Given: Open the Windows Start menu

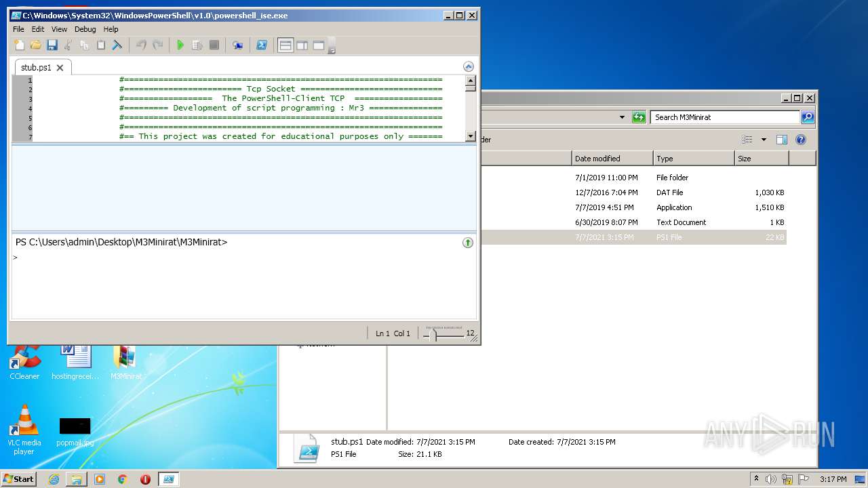Looking at the screenshot, I should pyautogui.click(x=19, y=479).
